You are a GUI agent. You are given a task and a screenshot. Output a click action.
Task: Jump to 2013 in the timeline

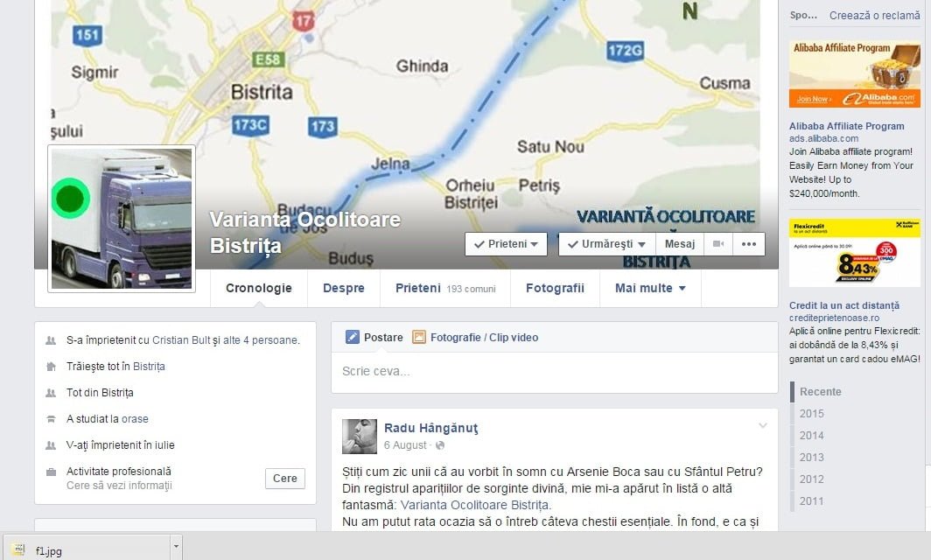click(x=811, y=458)
